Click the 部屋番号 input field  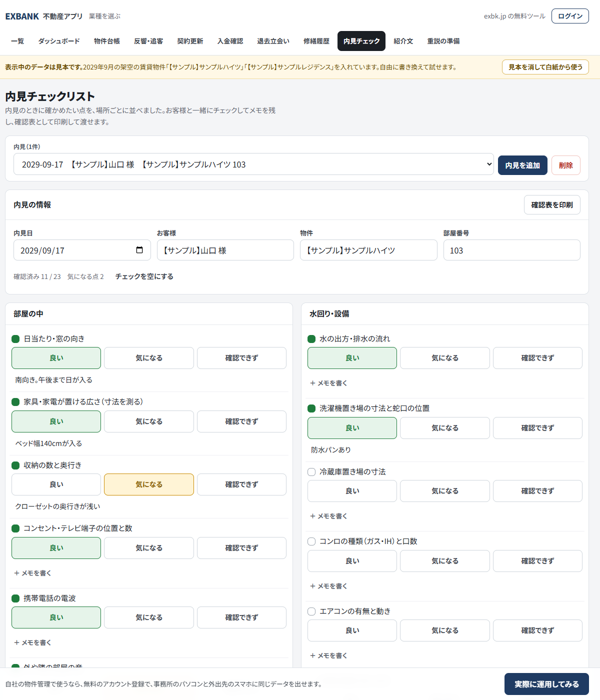(x=512, y=250)
